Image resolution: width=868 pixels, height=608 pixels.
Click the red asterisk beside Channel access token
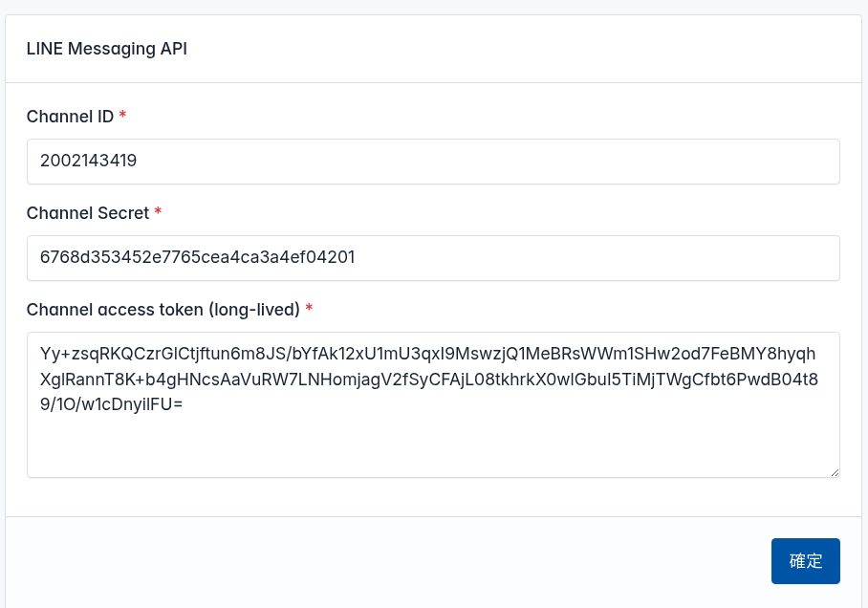(309, 308)
